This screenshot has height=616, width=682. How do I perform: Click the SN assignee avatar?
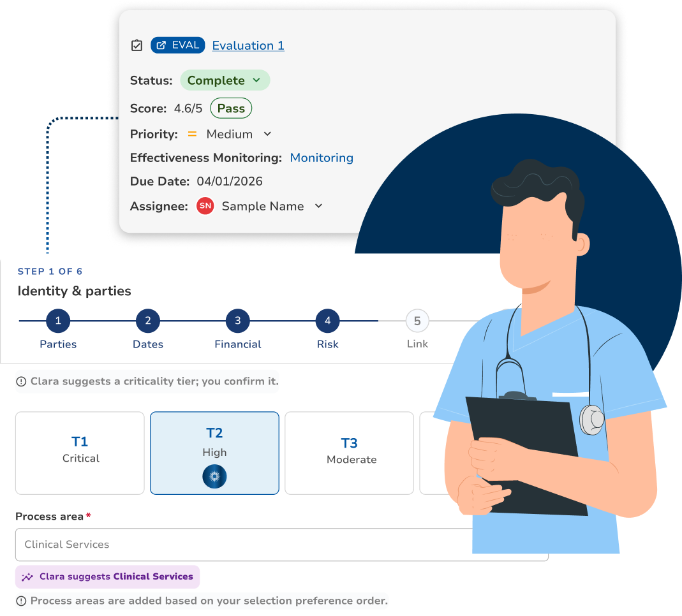tap(205, 206)
